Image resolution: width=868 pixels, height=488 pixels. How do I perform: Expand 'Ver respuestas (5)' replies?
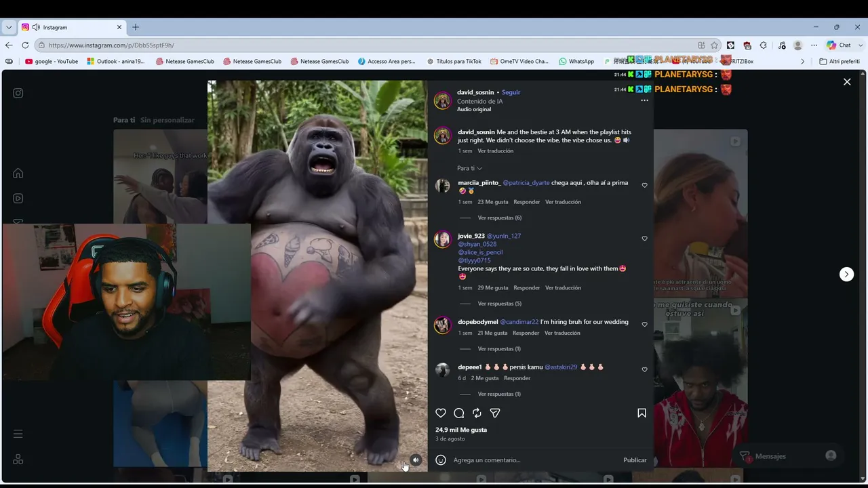pyautogui.click(x=500, y=304)
